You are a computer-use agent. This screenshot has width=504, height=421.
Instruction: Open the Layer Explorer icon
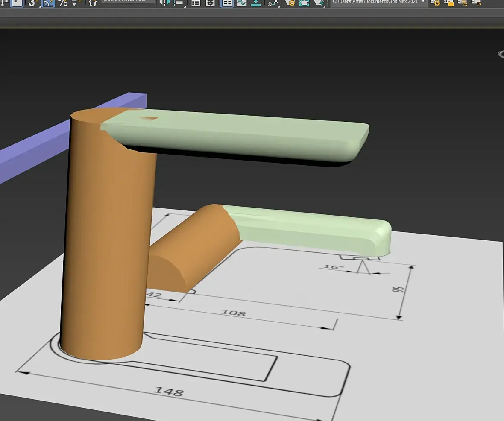click(210, 3)
